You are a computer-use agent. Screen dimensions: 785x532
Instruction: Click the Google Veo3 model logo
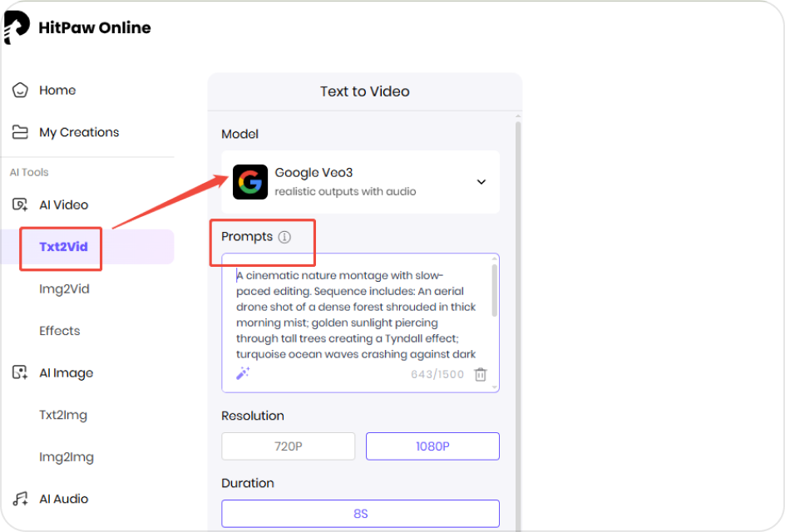click(249, 182)
